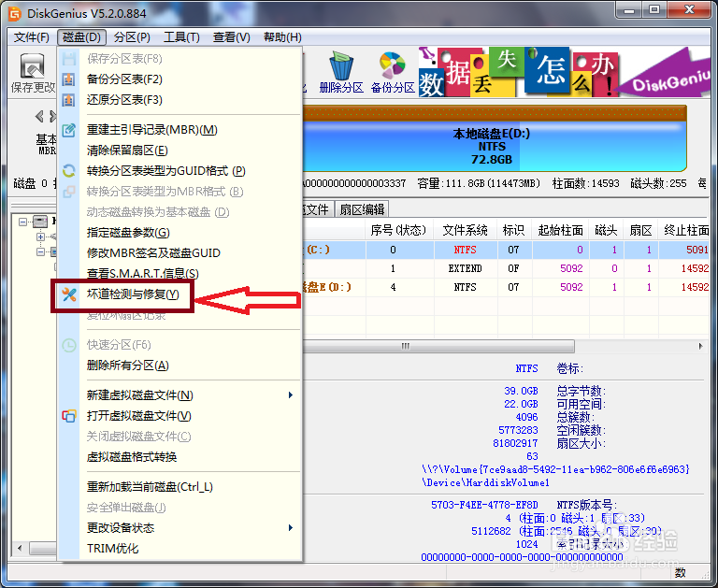This screenshot has height=588, width=718.
Task: Choose 转换分区表类型为GUID格式 (P)
Action: 166,171
